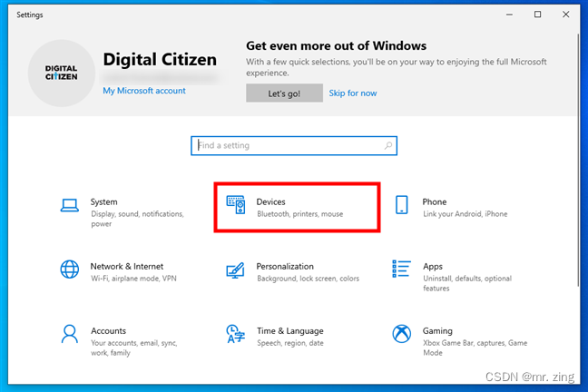Click the Digital Citizen account name
Screen dimensions: 588x392
[x=160, y=60]
